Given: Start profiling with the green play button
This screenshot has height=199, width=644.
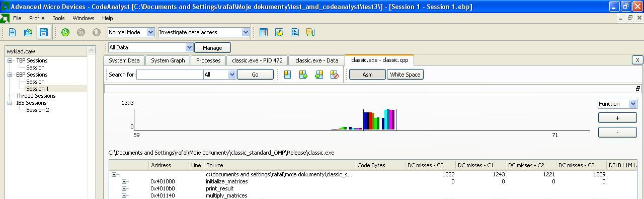Looking at the screenshot, I should pos(65,32).
